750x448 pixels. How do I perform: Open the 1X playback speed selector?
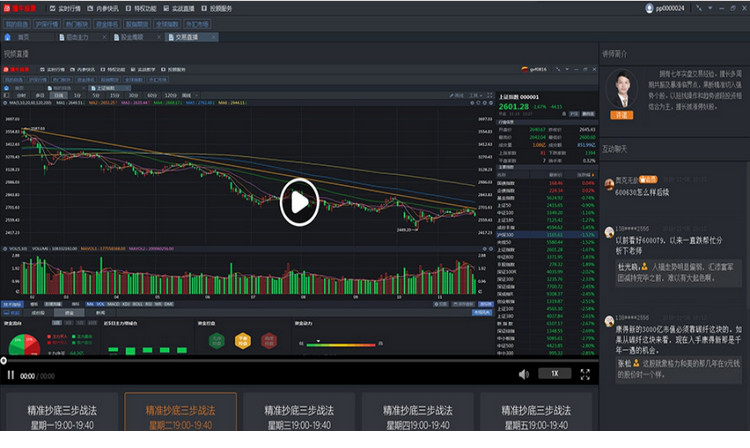coord(552,374)
